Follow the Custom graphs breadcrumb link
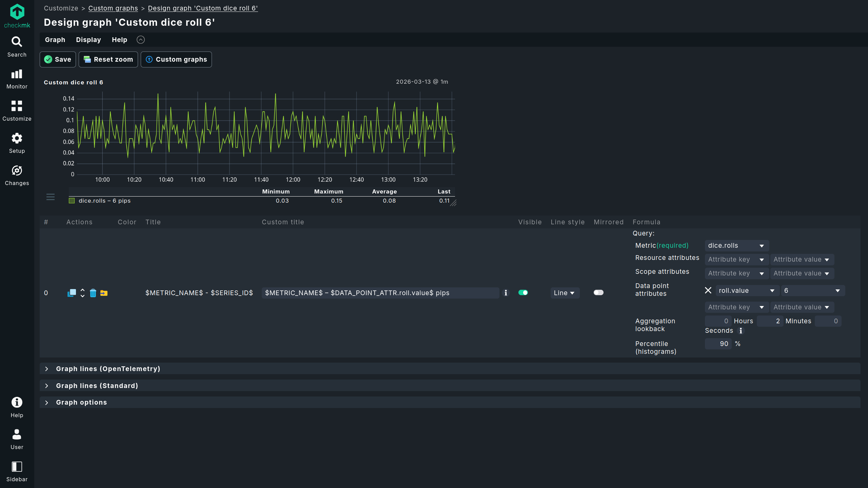 click(113, 8)
